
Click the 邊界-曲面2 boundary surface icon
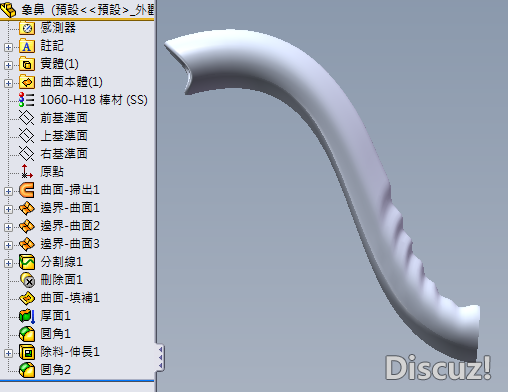(x=27, y=226)
